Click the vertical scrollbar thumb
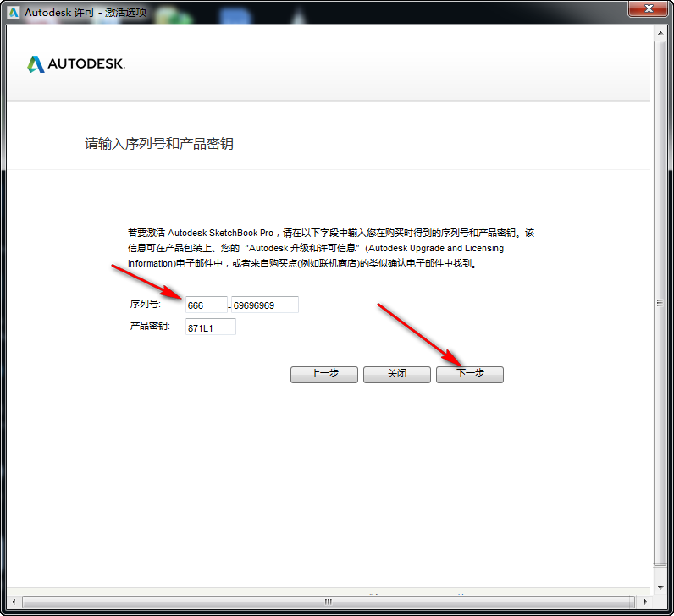Screen dimensions: 674x616 pyautogui.click(x=660, y=303)
